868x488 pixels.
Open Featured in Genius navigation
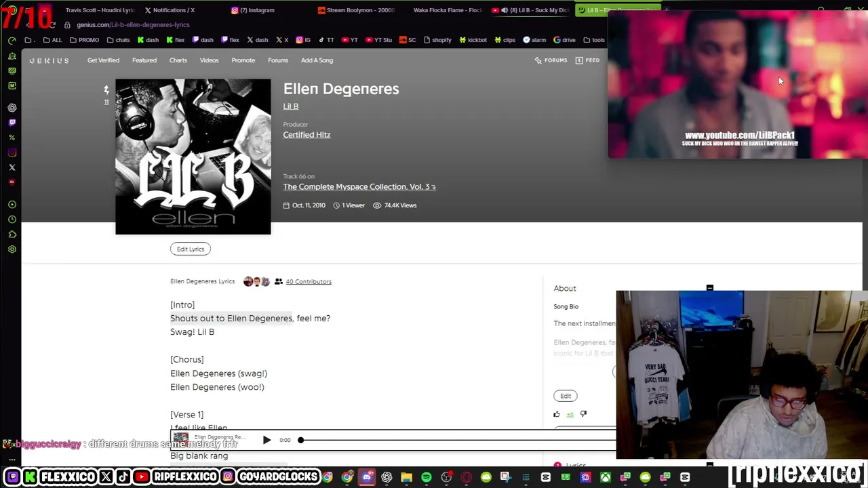(144, 60)
